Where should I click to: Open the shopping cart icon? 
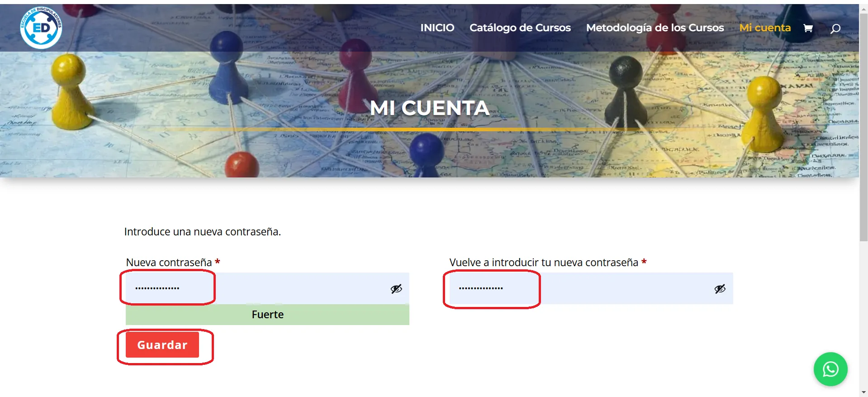[808, 28]
